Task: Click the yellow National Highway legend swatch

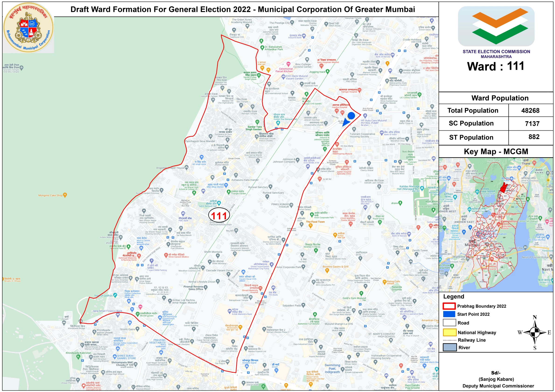Action: (x=449, y=332)
